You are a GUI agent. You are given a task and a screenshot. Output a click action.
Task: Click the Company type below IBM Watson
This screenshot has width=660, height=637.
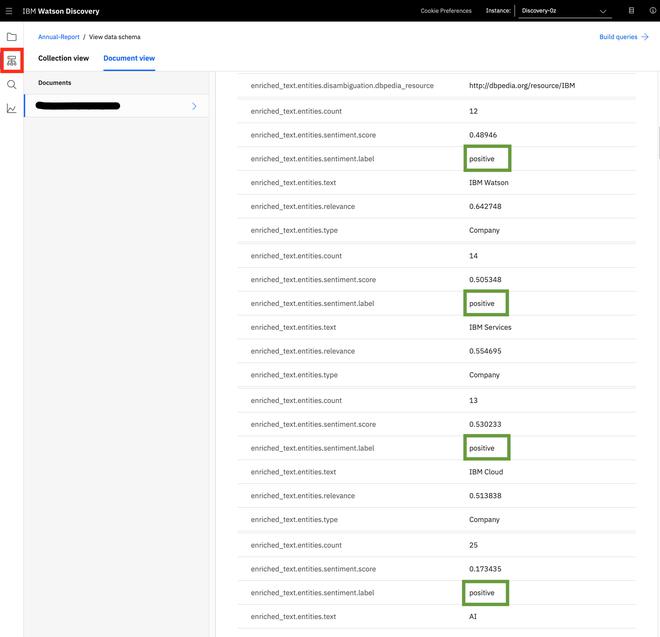tap(484, 230)
